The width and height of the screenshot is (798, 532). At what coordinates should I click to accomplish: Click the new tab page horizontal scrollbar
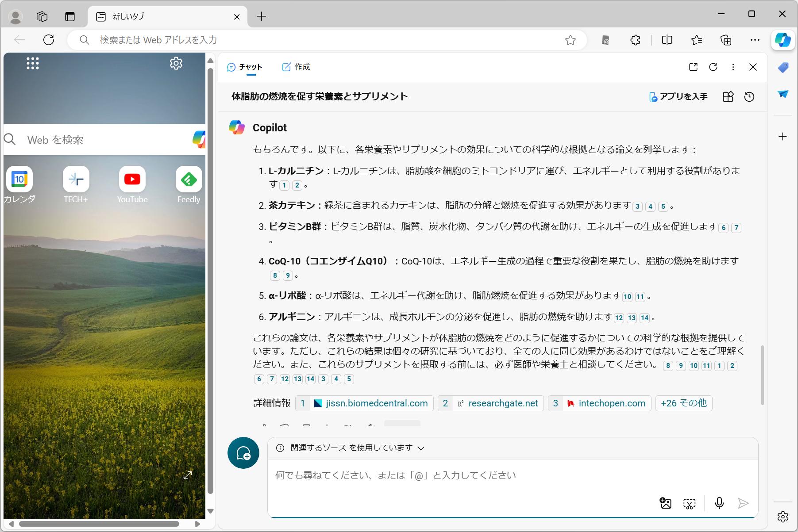point(99,524)
